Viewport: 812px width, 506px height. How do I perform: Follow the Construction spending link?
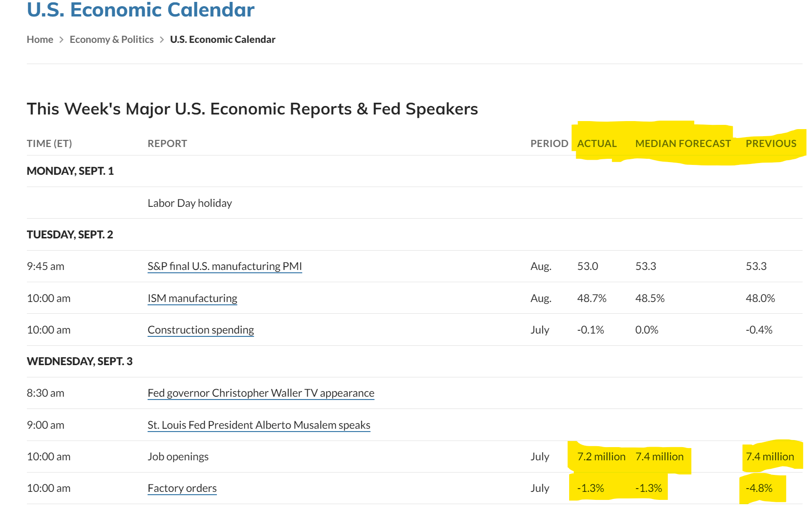[200, 330]
